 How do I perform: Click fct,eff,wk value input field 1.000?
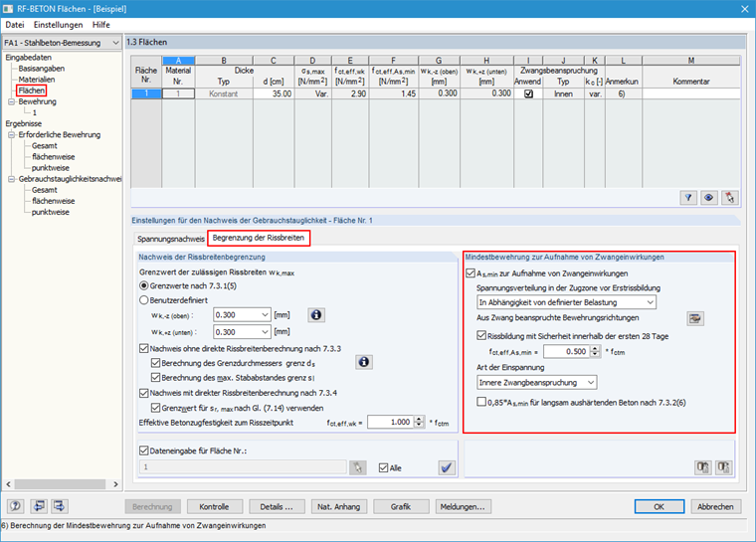(391, 422)
